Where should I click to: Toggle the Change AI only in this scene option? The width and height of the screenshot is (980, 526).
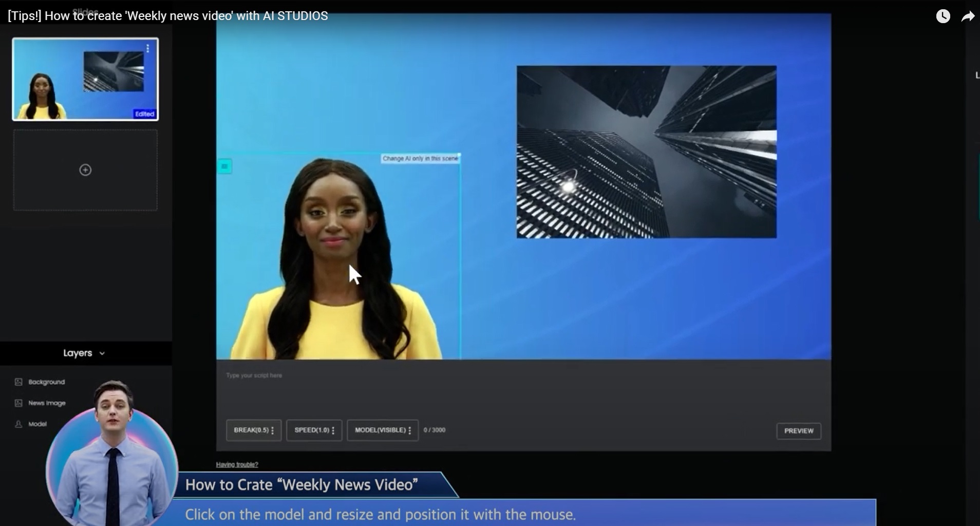click(x=420, y=159)
